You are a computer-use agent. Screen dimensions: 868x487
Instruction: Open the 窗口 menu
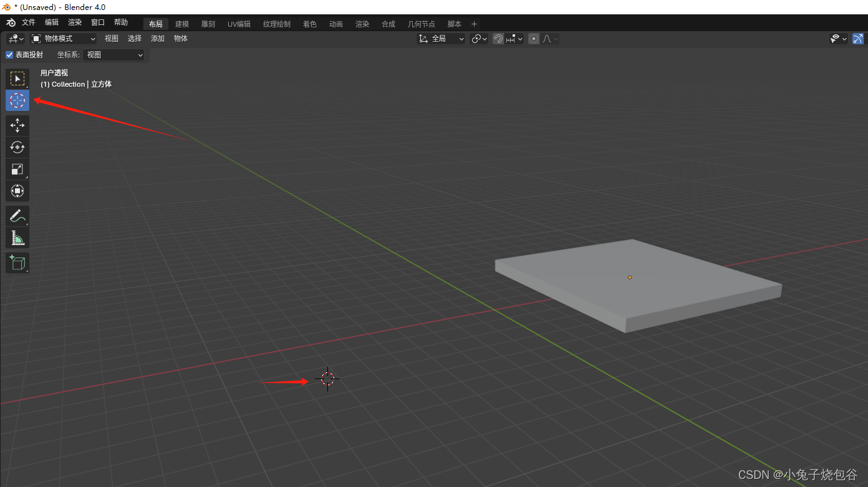pyautogui.click(x=98, y=22)
